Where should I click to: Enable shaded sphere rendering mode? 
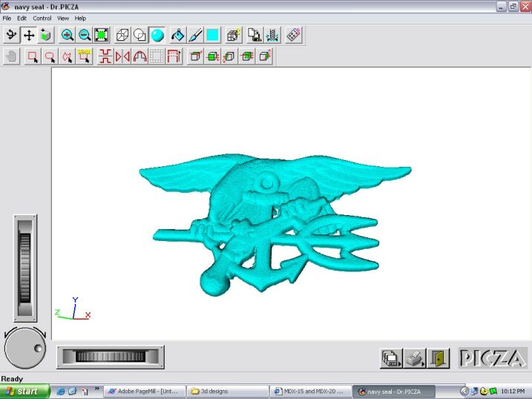pos(157,35)
